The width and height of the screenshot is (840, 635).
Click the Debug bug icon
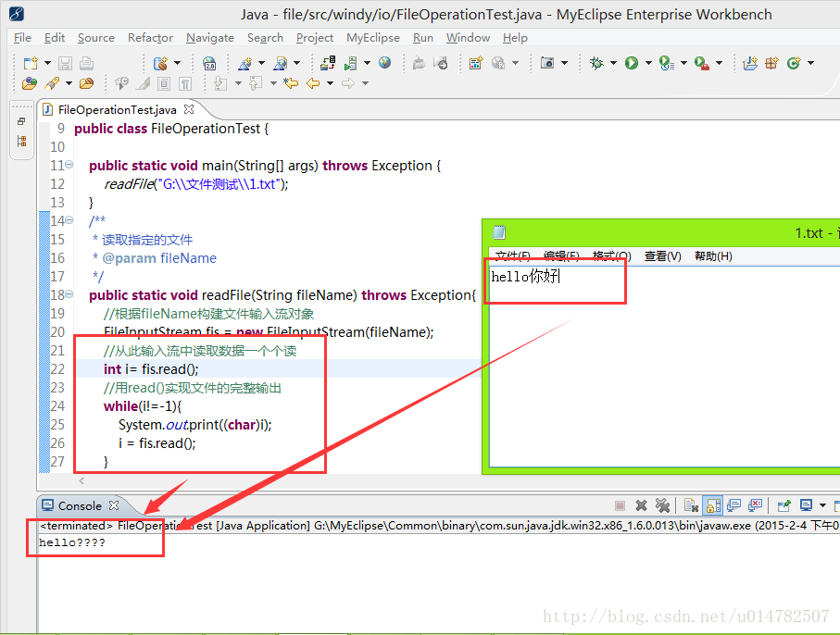[596, 63]
